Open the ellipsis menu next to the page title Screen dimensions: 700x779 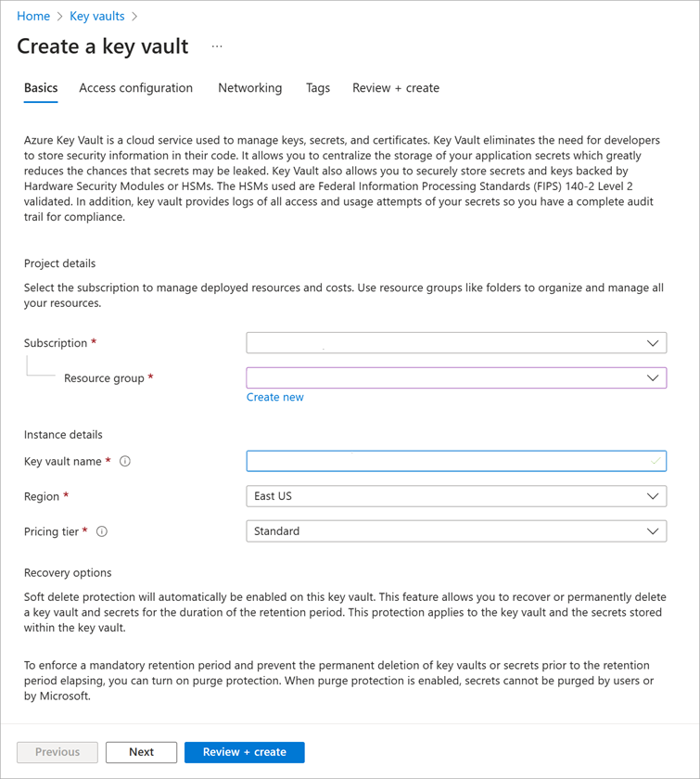[217, 46]
